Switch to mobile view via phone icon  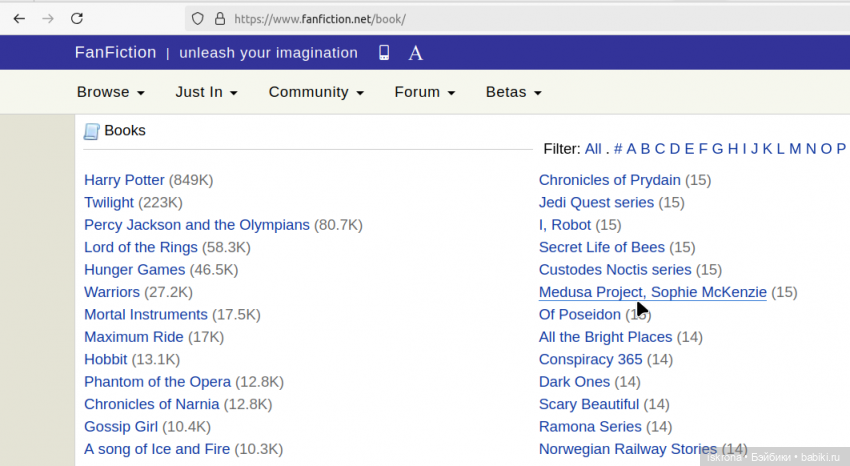pos(384,53)
